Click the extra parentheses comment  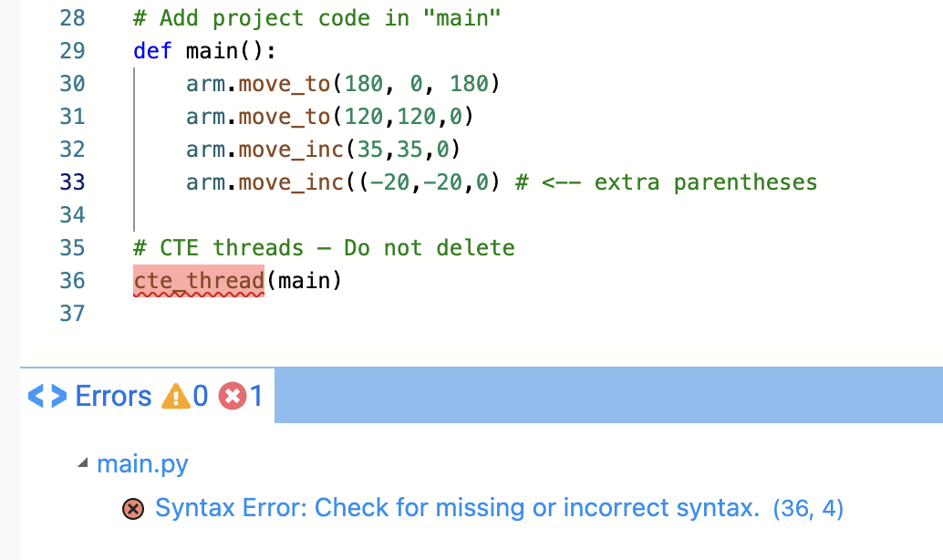tap(667, 182)
